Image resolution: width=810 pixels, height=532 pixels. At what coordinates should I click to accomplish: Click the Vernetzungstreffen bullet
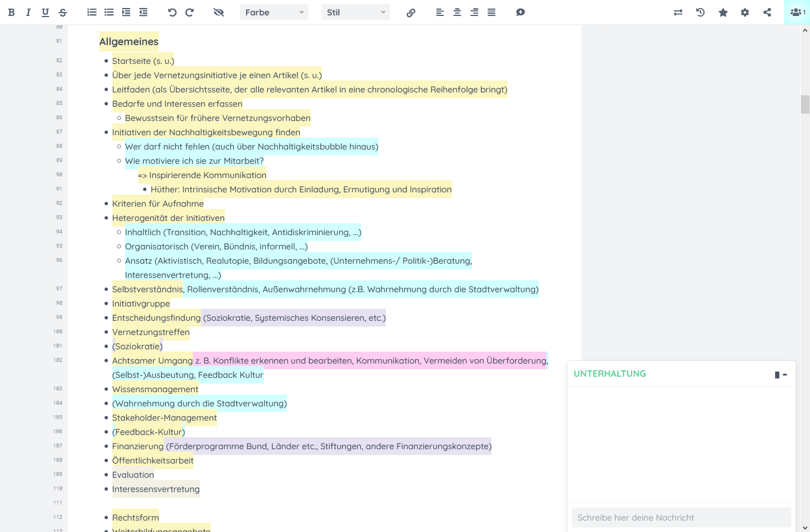[151, 332]
